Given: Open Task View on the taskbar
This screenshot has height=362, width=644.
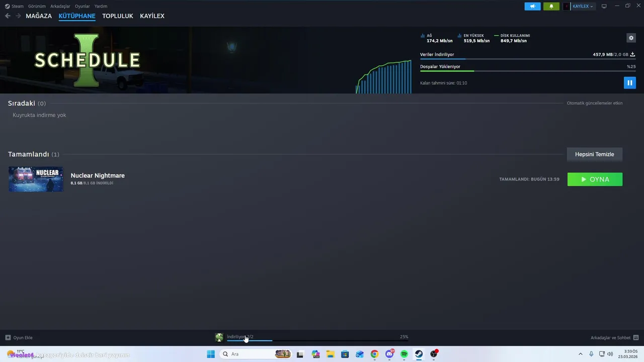Looking at the screenshot, I should [300, 354].
